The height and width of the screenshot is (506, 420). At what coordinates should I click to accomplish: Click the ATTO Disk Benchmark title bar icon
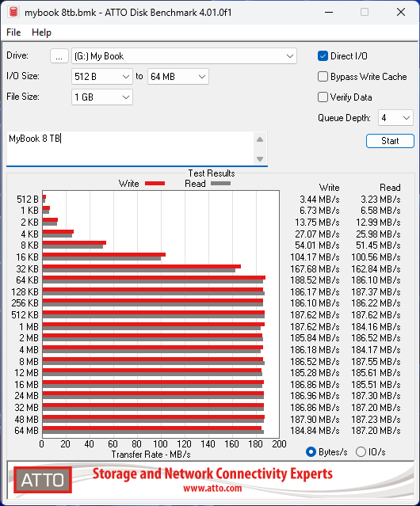(13, 12)
